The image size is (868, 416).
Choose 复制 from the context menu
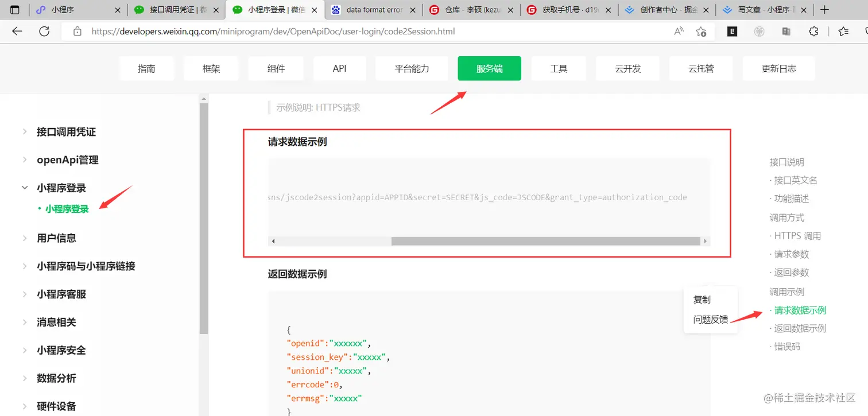coord(702,300)
